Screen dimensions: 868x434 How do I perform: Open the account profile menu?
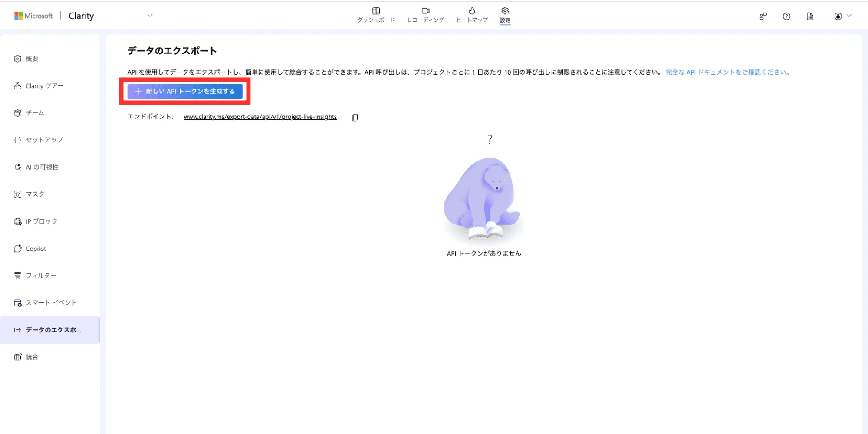842,16
